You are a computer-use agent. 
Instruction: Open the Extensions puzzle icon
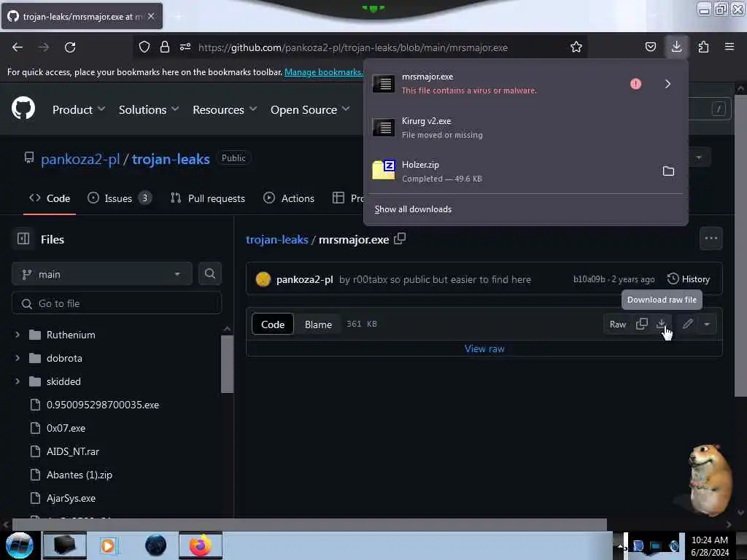703,47
